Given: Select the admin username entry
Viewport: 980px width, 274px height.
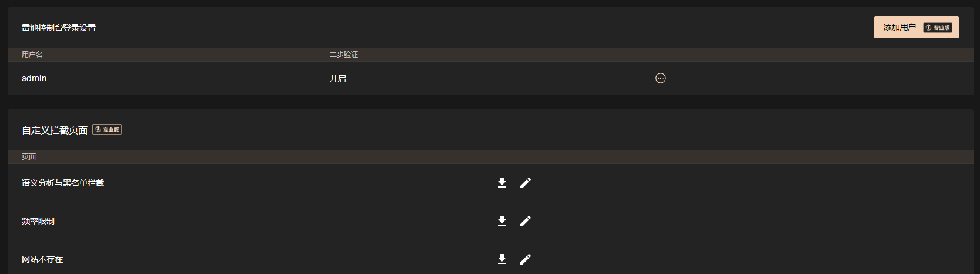Looking at the screenshot, I should pos(34,78).
